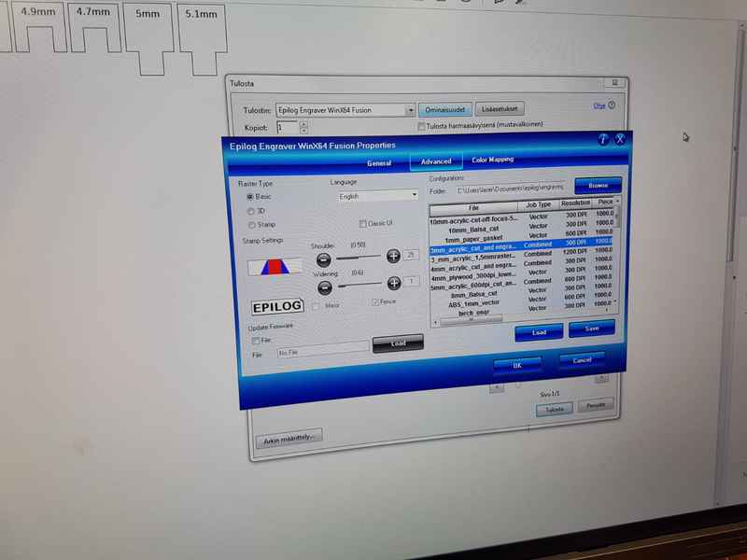
Task: Increase Widening with the plus icon
Action: 394,284
